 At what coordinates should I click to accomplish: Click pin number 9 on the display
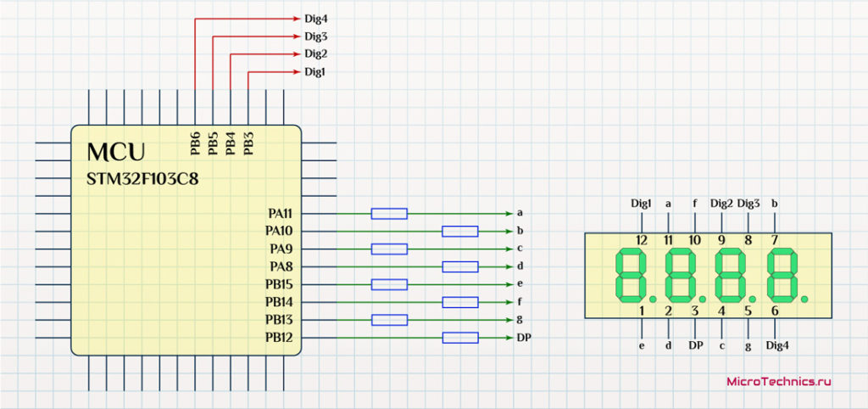tap(721, 240)
